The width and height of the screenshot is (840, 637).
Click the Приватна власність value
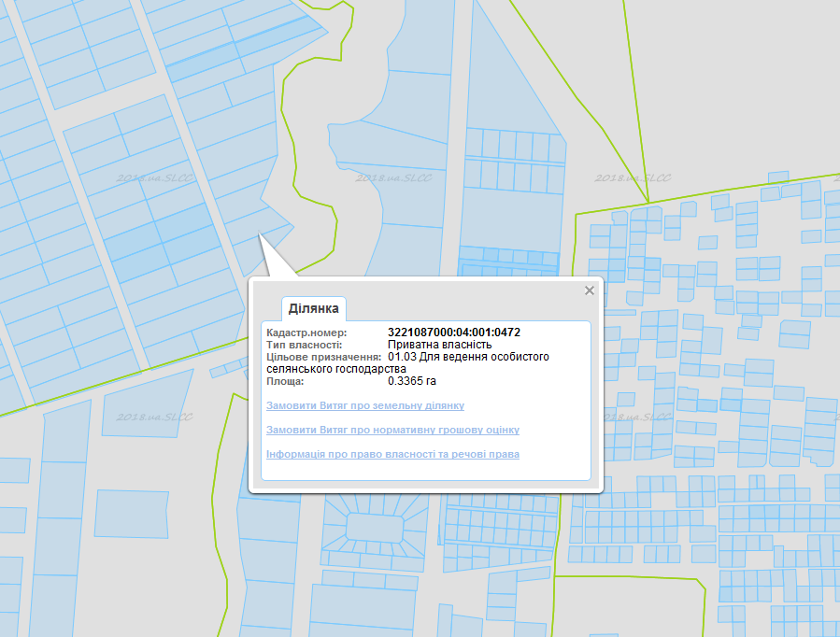[440, 345]
